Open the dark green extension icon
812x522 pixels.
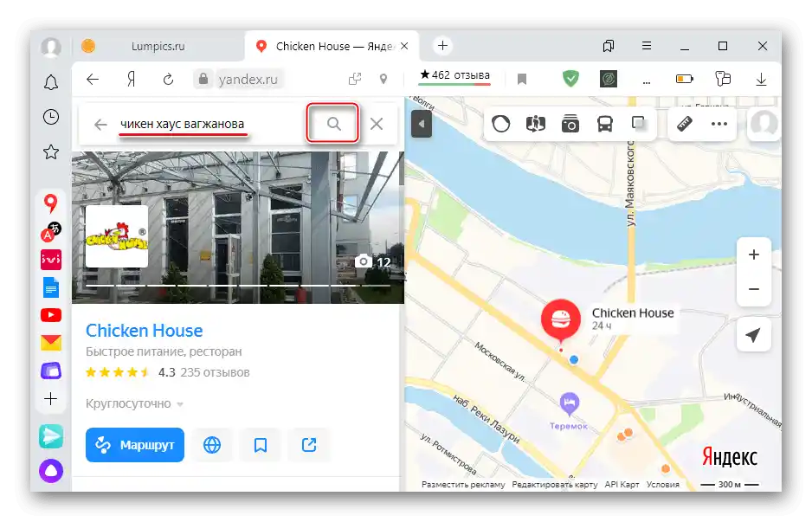608,79
